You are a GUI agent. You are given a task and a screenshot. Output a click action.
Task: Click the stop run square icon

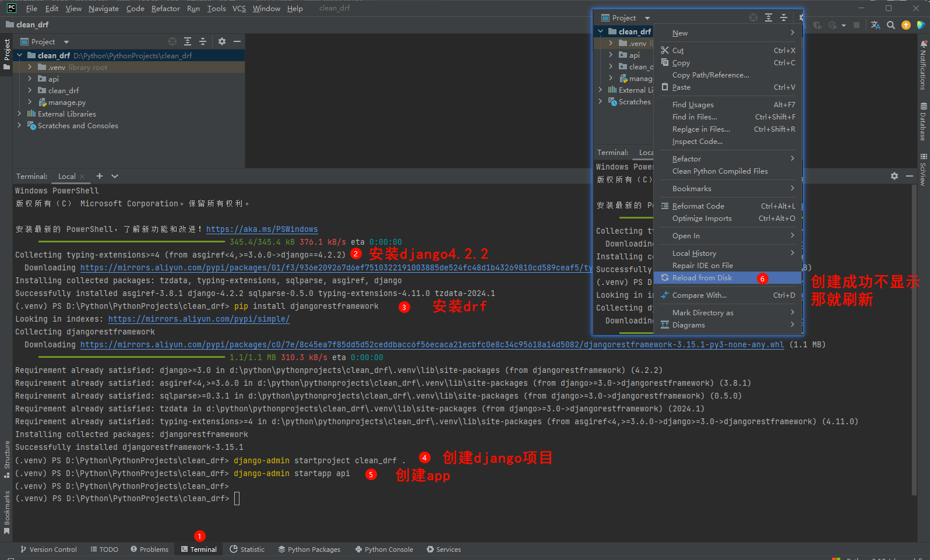(856, 25)
